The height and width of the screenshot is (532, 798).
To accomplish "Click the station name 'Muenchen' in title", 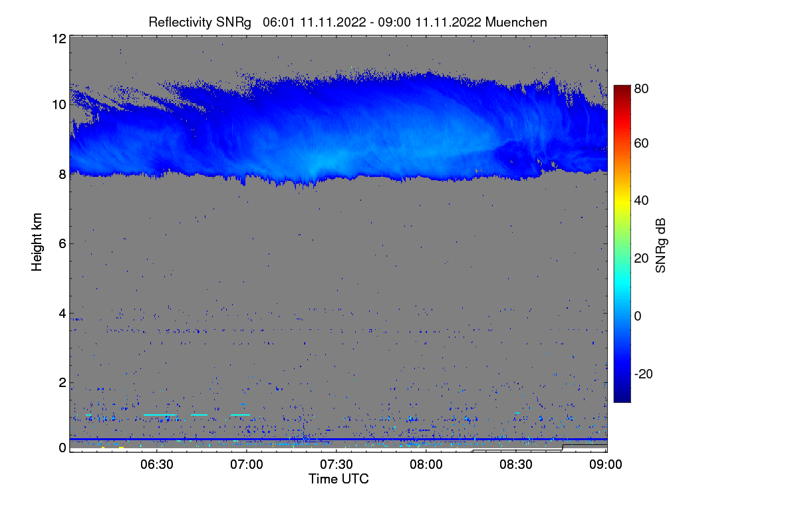I will [516, 22].
